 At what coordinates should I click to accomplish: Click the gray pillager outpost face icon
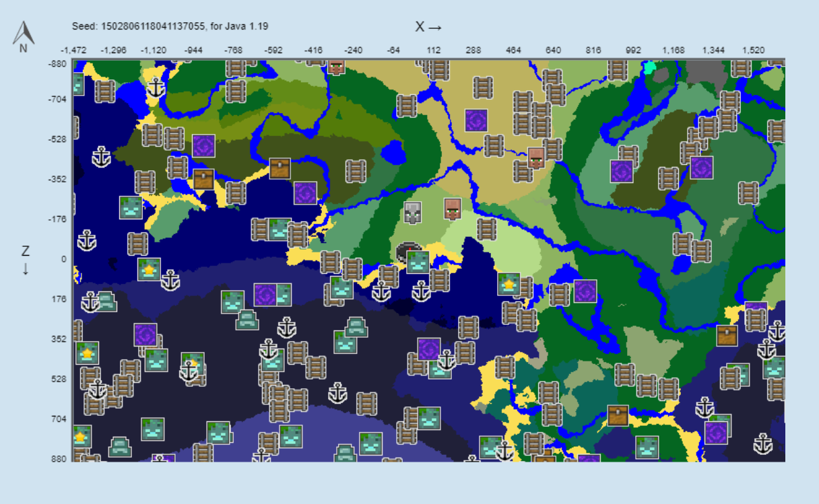pyautogui.click(x=413, y=212)
